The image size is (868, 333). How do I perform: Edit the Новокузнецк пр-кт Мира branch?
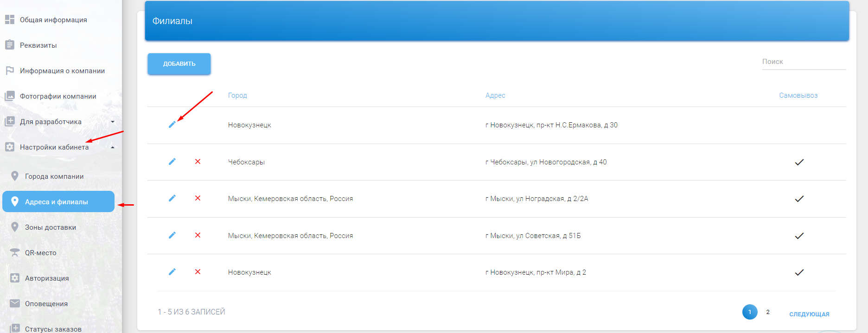pyautogui.click(x=172, y=272)
